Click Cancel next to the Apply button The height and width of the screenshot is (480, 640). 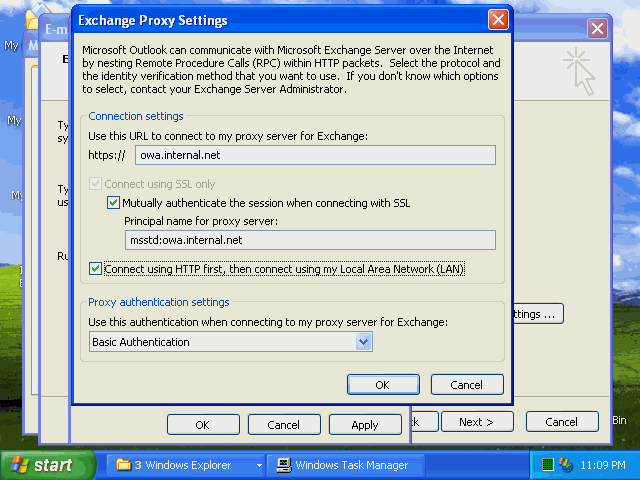tap(284, 424)
